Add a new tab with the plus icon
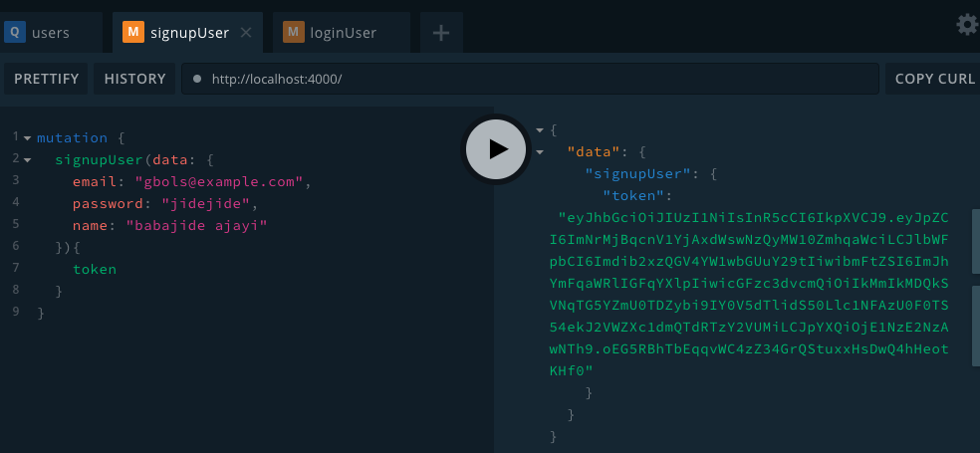Viewport: 980px width, 453px height. (441, 33)
